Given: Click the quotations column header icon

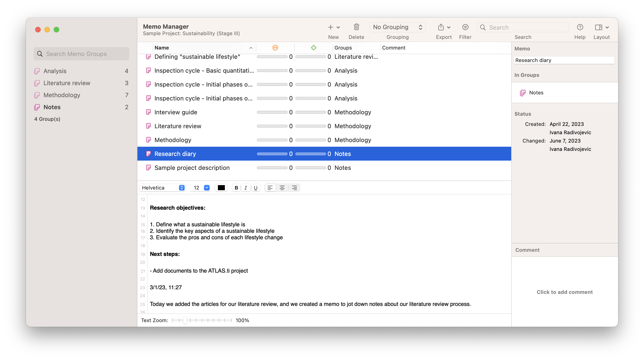Looking at the screenshot, I should tap(275, 47).
